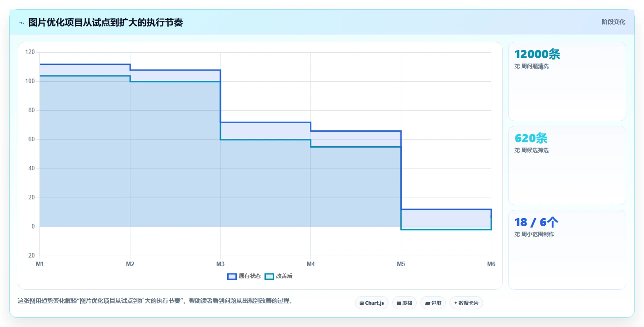Click the M6 axis label
The height and width of the screenshot is (327, 644).
pyautogui.click(x=491, y=264)
